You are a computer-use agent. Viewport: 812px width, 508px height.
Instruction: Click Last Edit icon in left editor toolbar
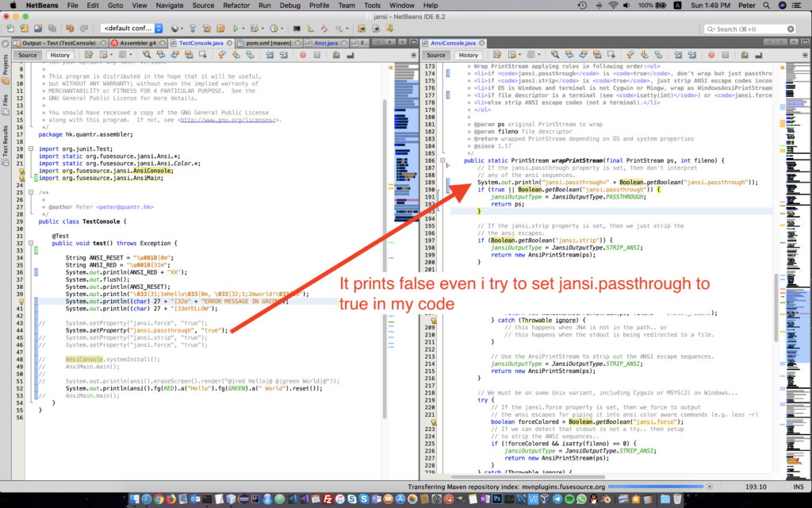89,55
